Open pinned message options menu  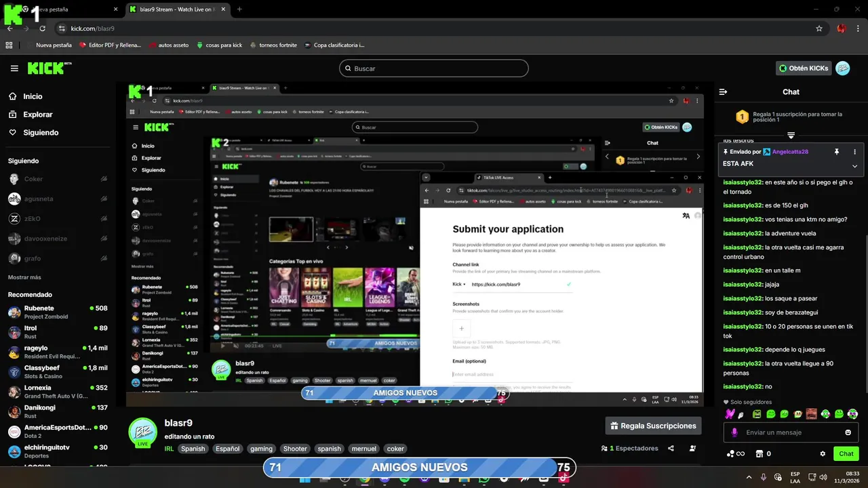coord(854,152)
